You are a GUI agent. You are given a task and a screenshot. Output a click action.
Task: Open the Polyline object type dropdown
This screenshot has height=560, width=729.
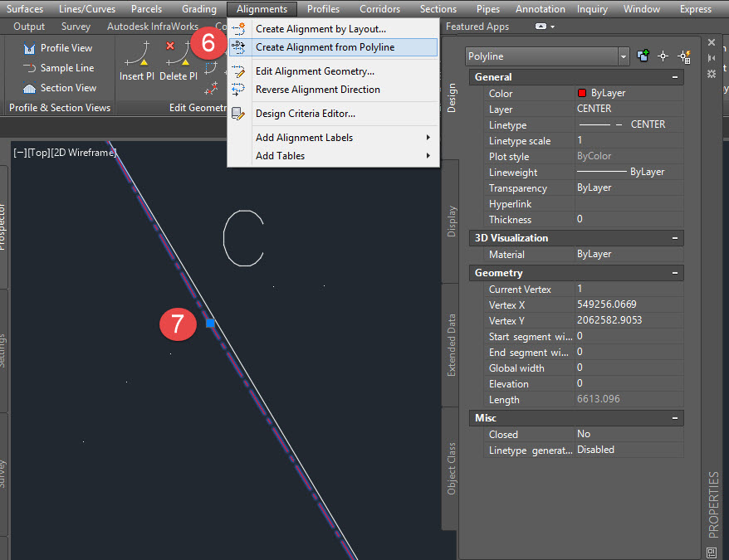click(x=623, y=56)
